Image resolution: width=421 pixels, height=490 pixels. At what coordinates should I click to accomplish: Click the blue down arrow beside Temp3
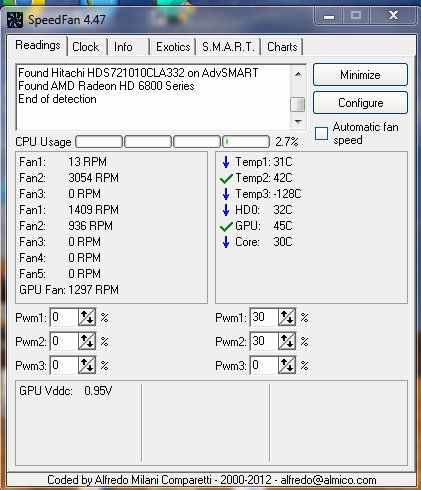226,194
